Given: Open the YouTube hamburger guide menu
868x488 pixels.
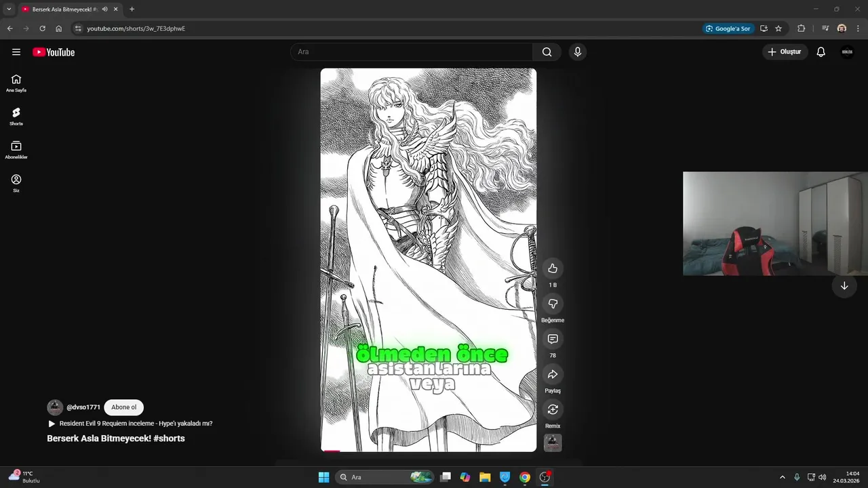Looking at the screenshot, I should (16, 52).
